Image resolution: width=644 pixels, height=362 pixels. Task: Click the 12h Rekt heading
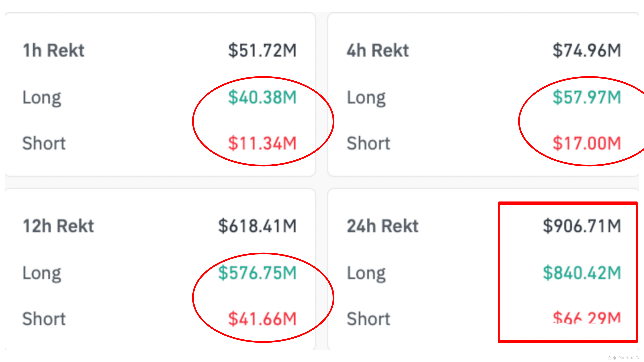point(58,226)
